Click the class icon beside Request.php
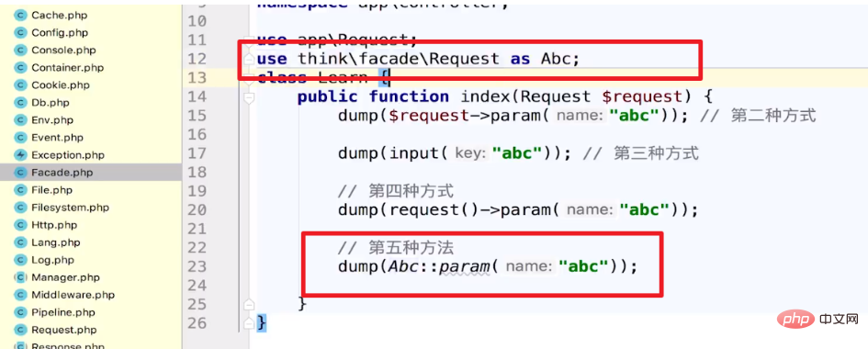 pos(20,330)
